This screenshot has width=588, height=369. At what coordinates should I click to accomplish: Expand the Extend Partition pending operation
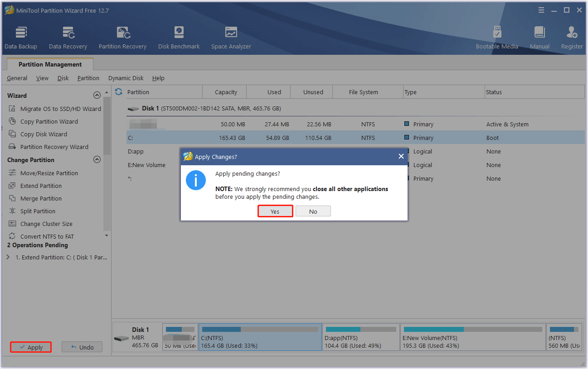[7, 257]
